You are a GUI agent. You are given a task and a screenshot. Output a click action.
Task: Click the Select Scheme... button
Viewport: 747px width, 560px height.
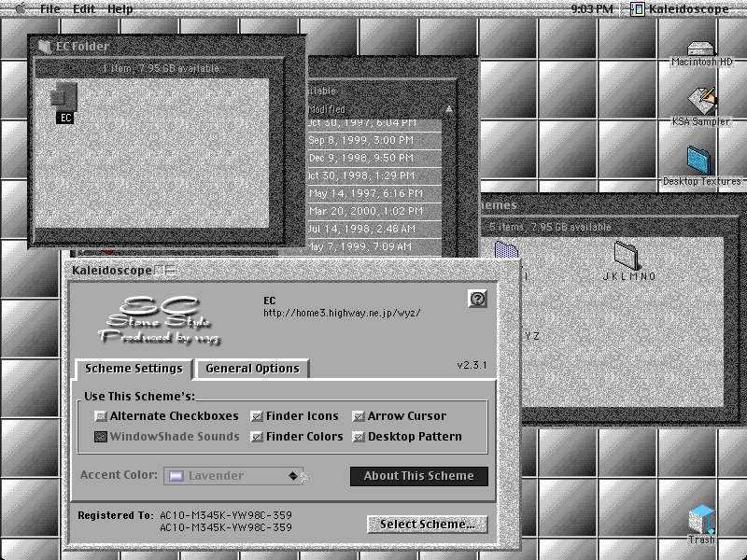click(x=428, y=525)
